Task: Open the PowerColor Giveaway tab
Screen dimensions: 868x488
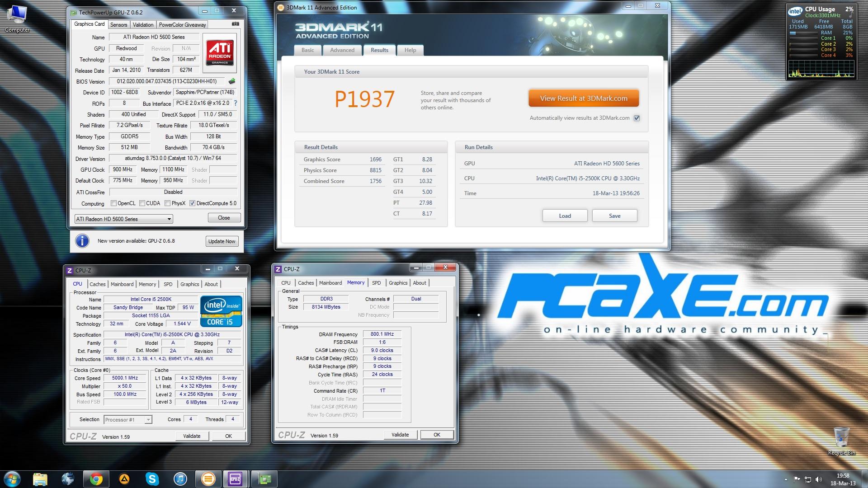Action: click(x=183, y=25)
